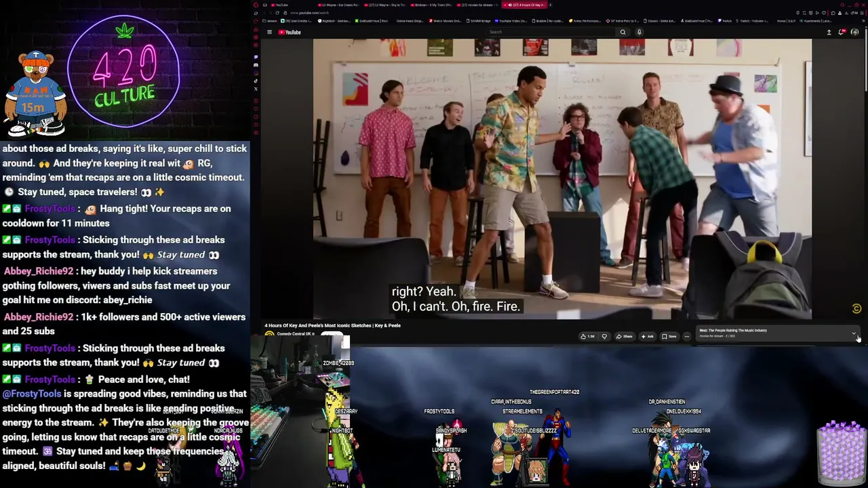Open YouTube notifications bell
Screen dimensions: 868x488
pyautogui.click(x=842, y=32)
